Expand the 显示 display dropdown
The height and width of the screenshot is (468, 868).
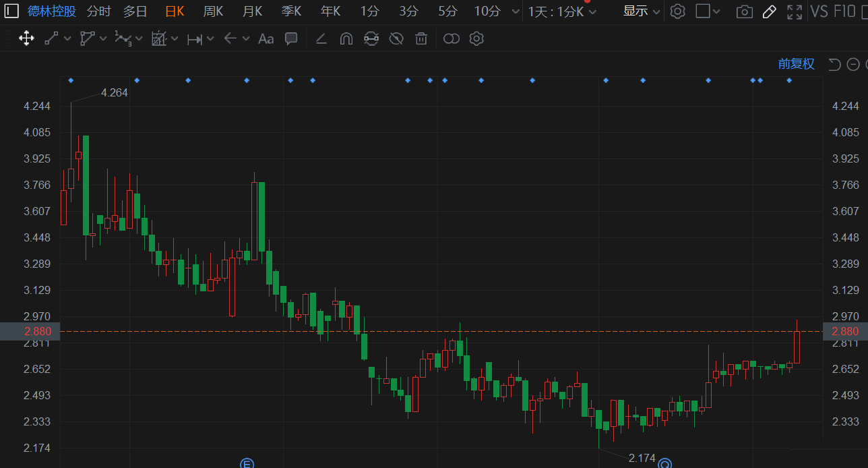coord(641,11)
